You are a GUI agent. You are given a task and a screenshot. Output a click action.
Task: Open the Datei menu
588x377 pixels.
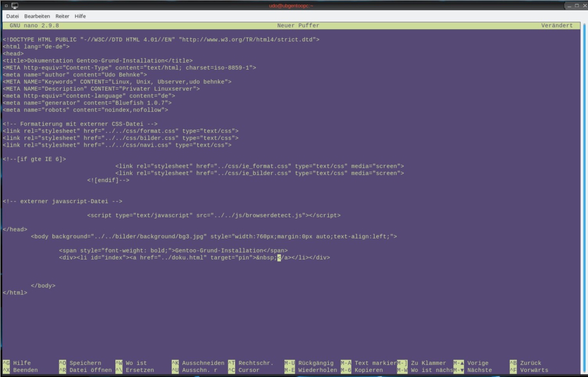[x=13, y=16]
